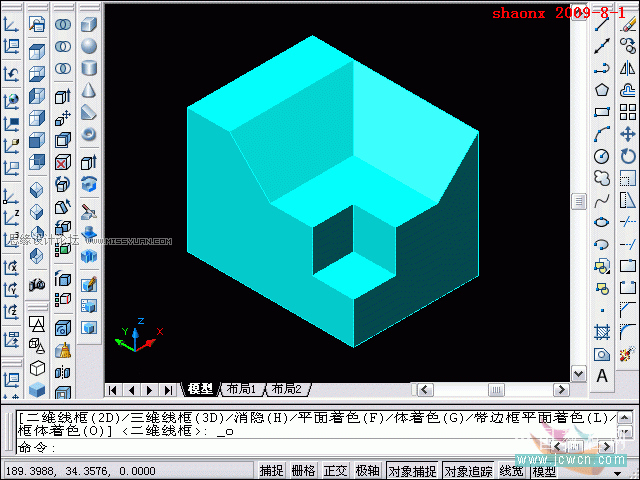
Task: Click the vertical scrollbar down arrow
Action: pyautogui.click(x=578, y=373)
